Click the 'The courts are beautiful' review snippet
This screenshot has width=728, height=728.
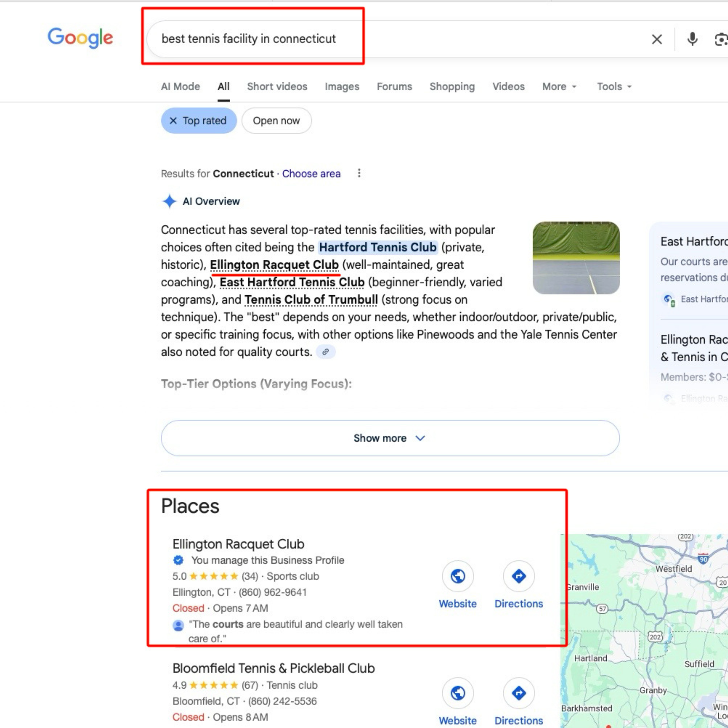[295, 631]
